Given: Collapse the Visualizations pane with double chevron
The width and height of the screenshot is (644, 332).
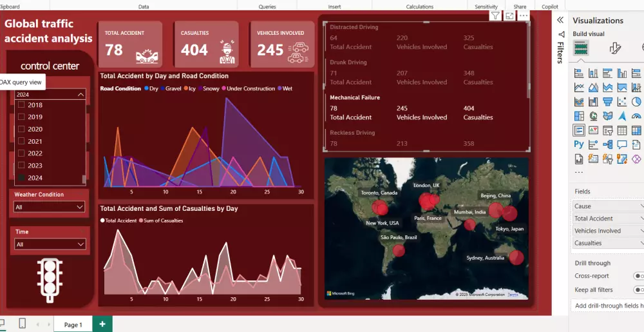Looking at the screenshot, I should pyautogui.click(x=560, y=20).
